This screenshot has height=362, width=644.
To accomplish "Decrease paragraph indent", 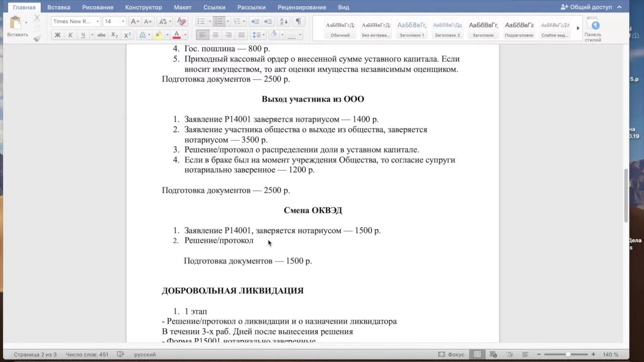I will click(x=255, y=22).
